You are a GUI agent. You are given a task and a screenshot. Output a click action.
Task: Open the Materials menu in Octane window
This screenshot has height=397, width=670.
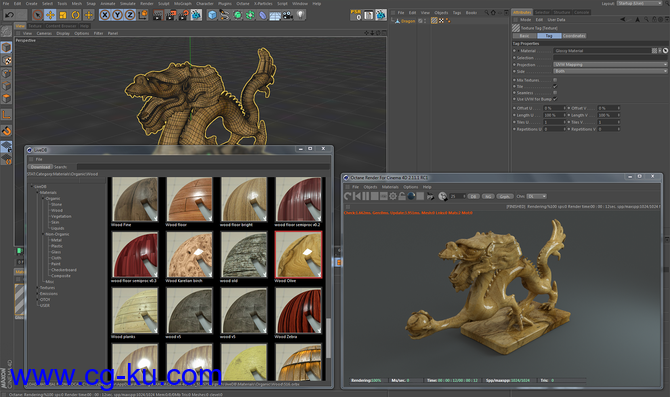tap(390, 187)
